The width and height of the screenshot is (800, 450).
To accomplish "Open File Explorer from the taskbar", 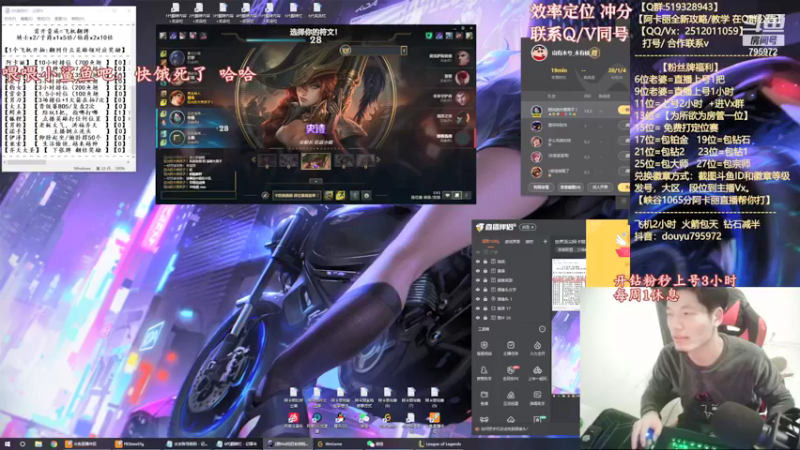I will tap(38, 444).
